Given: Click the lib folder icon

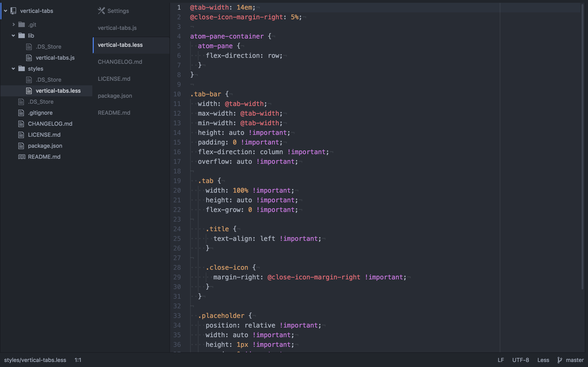Looking at the screenshot, I should (22, 36).
